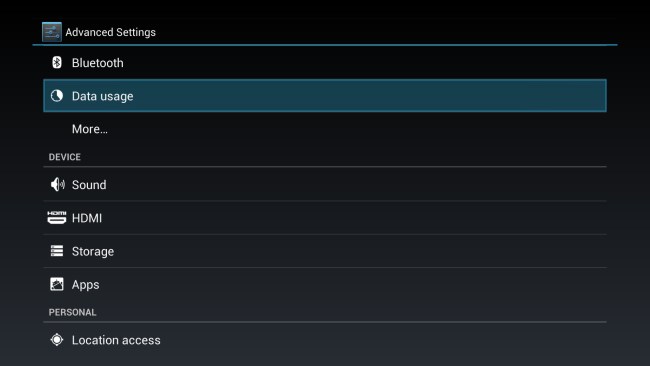This screenshot has width=650, height=366.
Task: Click the Bluetooth symbol icon
Action: pos(57,63)
